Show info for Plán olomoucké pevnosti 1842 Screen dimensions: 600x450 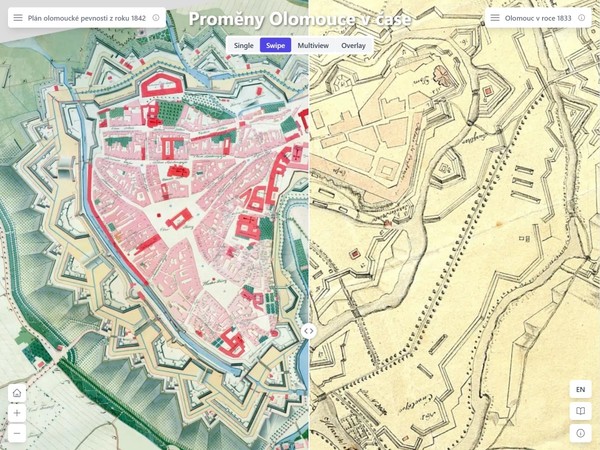pyautogui.click(x=156, y=18)
